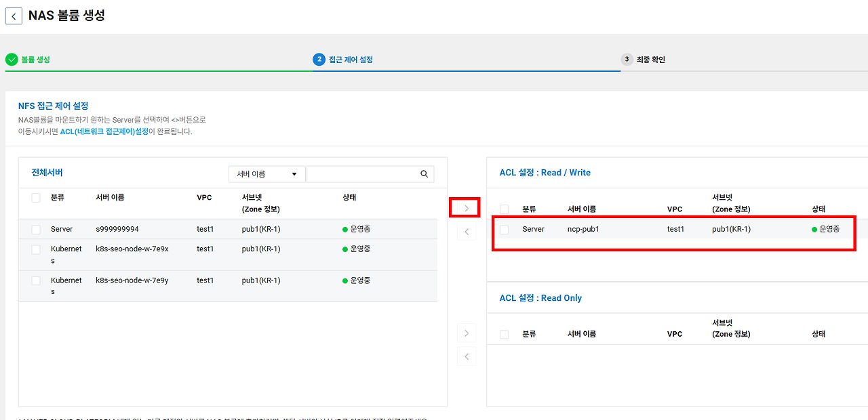Click VPC column header in 전체서버
Screen dimensions: 868x420
[204, 198]
